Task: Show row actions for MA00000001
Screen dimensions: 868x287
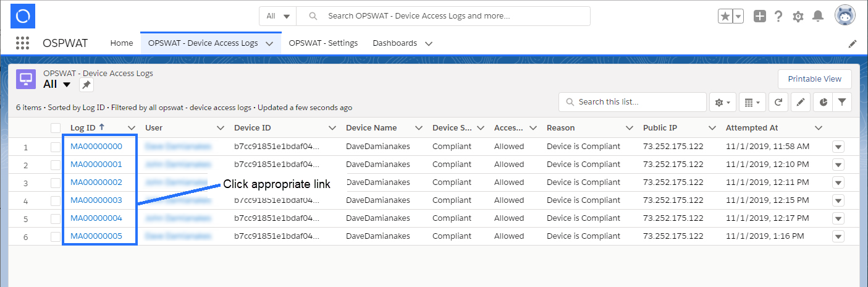Action: point(838,165)
